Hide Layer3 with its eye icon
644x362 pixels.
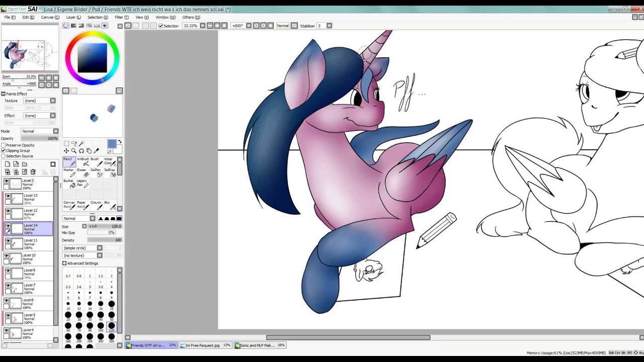click(x=7, y=181)
